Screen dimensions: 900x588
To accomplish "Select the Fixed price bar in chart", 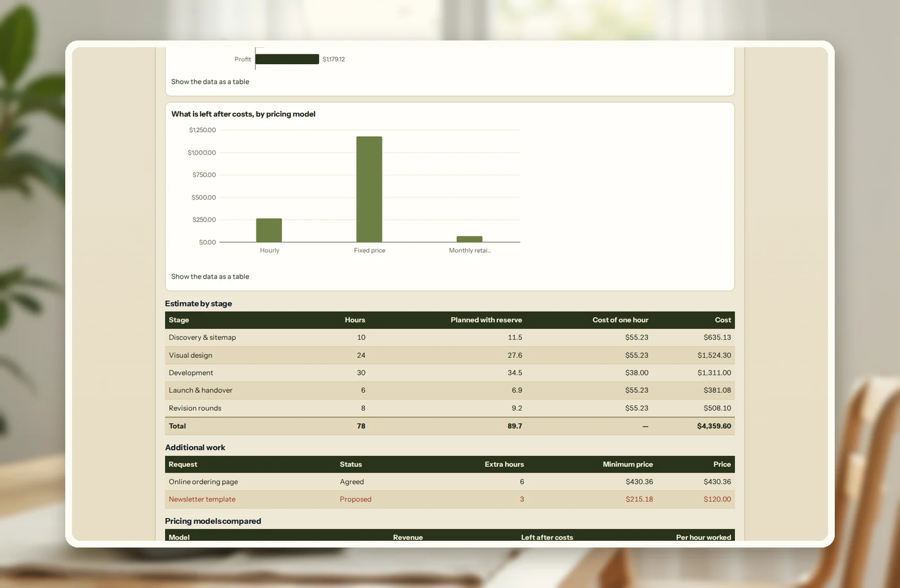I will [369, 189].
